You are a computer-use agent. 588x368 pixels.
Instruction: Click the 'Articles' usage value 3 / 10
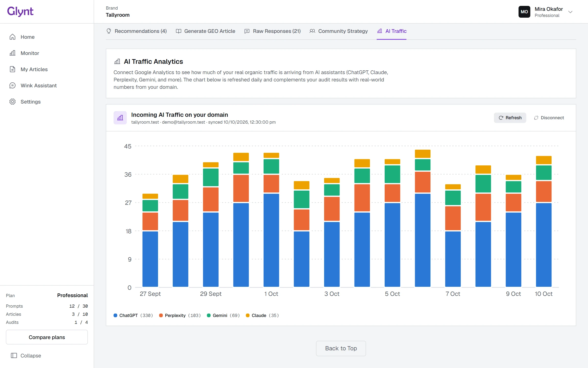80,314
